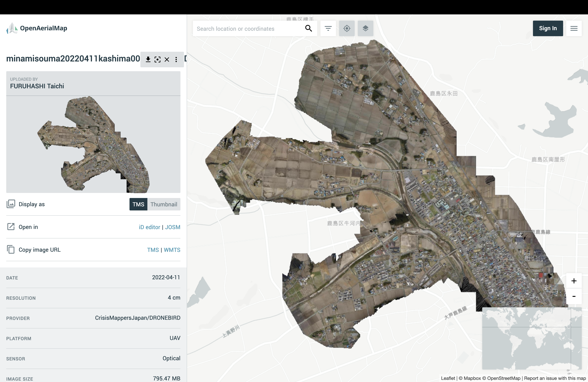Click the imagery preview thumbnail
Screen dimensions: 588x382
click(x=93, y=144)
